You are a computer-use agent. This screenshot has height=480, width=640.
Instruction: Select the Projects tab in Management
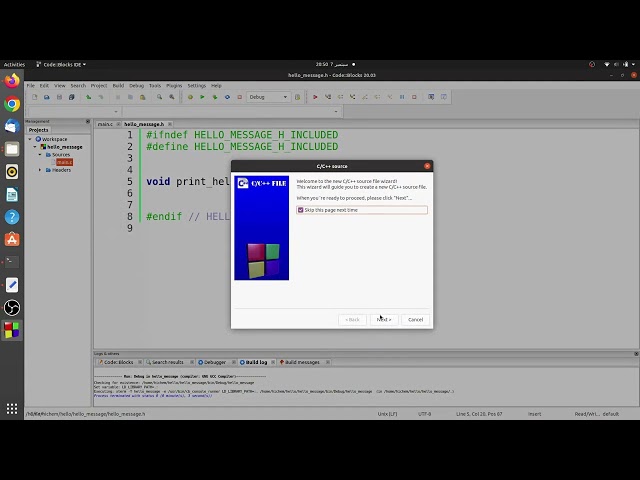pos(38,130)
